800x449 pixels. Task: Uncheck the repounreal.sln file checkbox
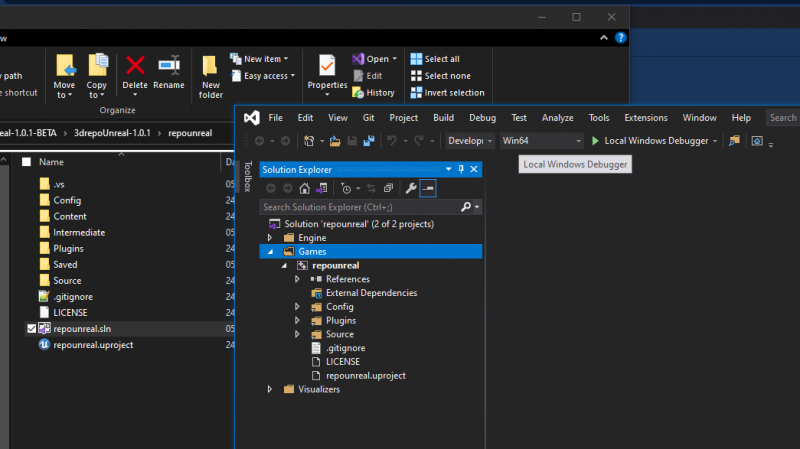point(32,329)
